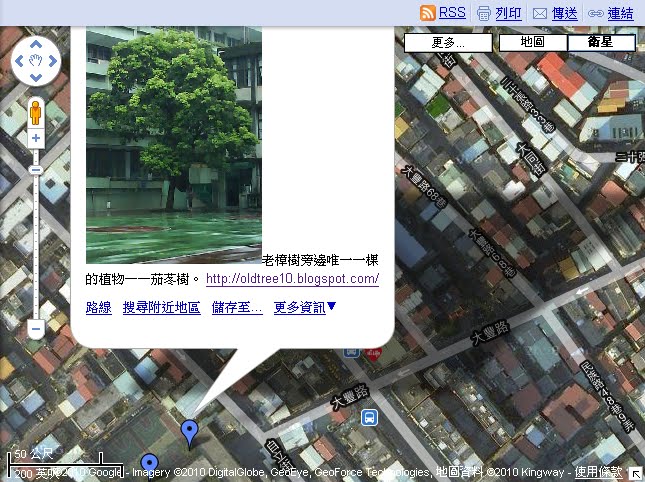Click 搜尋附近地區 search nearby link
The height and width of the screenshot is (482, 645).
tap(162, 307)
